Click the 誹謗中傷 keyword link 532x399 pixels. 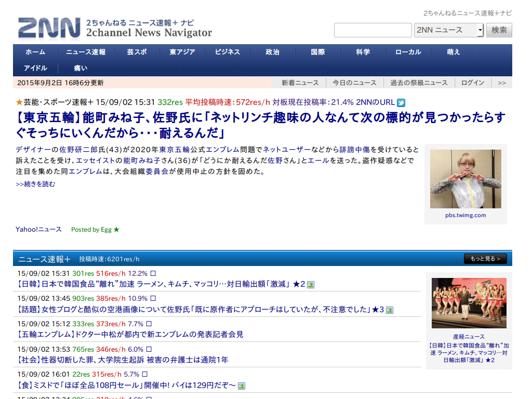coord(354,150)
